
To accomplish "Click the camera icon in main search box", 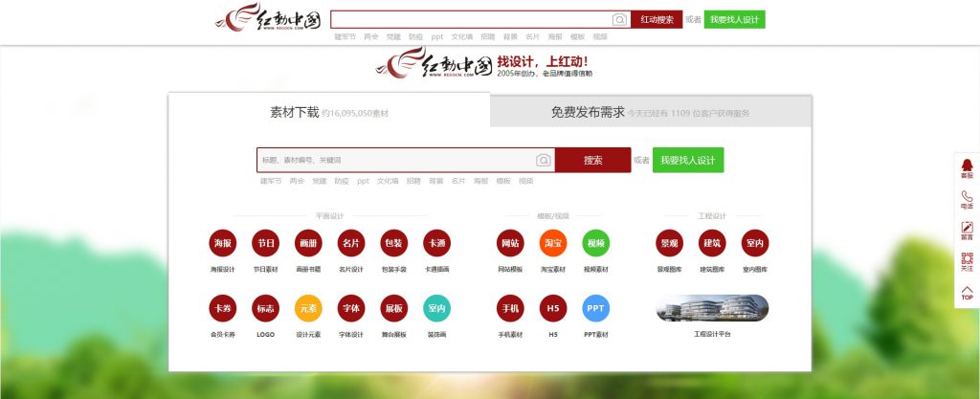I will tap(544, 161).
